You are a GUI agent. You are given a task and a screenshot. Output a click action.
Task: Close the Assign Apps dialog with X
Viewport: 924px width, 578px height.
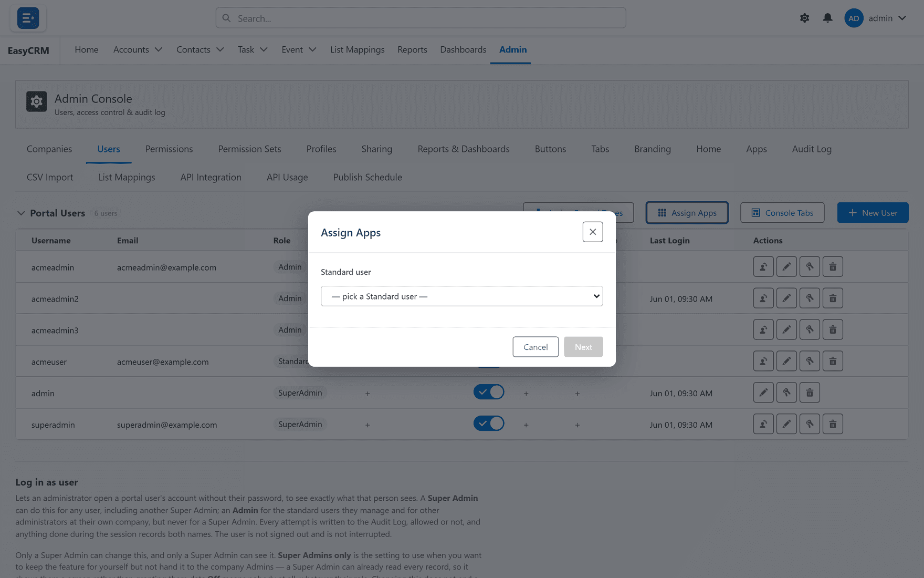593,232
